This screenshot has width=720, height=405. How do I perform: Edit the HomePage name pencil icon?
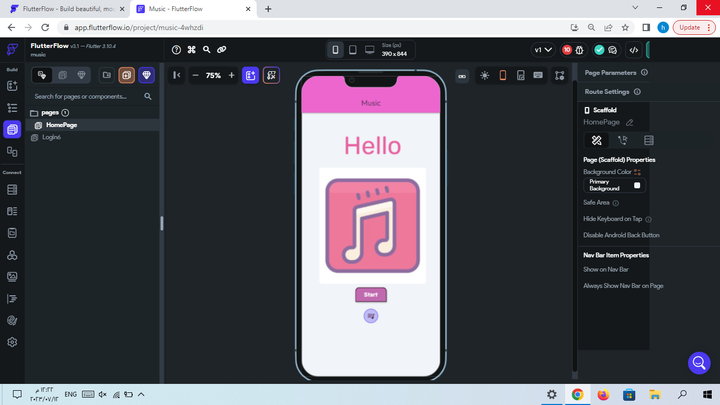tap(629, 122)
